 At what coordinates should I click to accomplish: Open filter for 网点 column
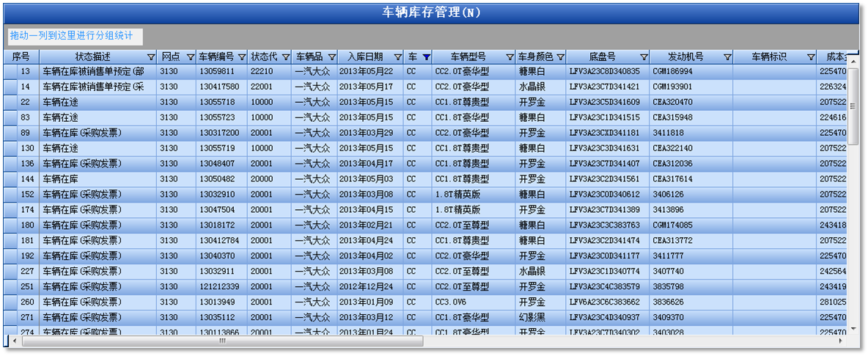(x=190, y=57)
